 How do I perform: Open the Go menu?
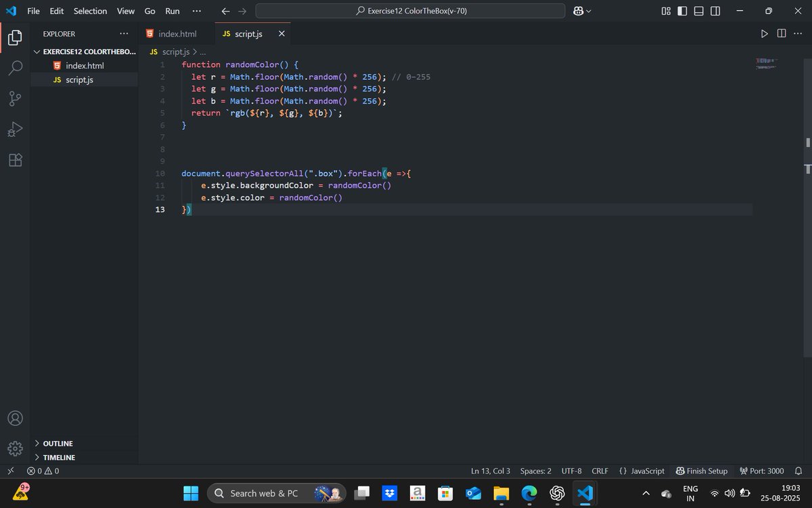tap(150, 11)
